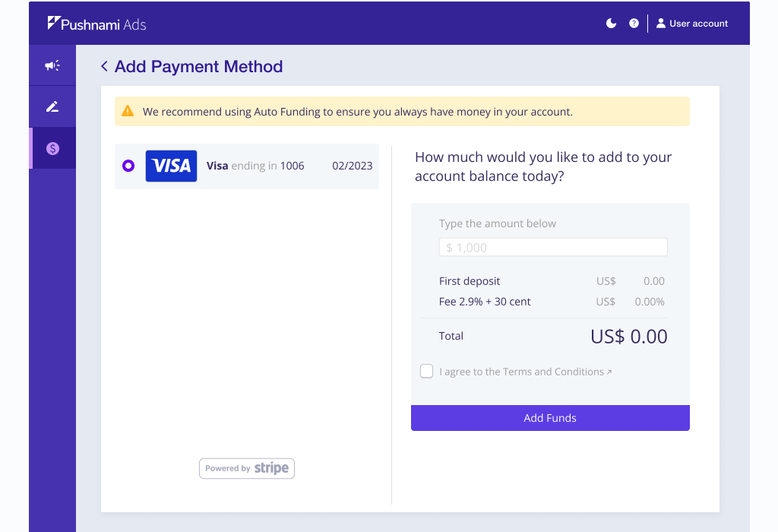The width and height of the screenshot is (778, 532).
Task: Click the Visa card logo
Action: 171,166
